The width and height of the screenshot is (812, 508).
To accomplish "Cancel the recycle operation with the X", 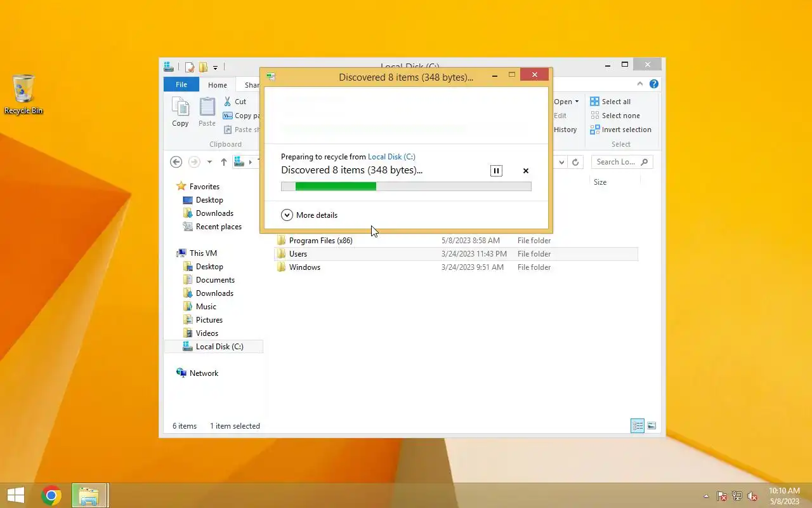I will click(525, 171).
